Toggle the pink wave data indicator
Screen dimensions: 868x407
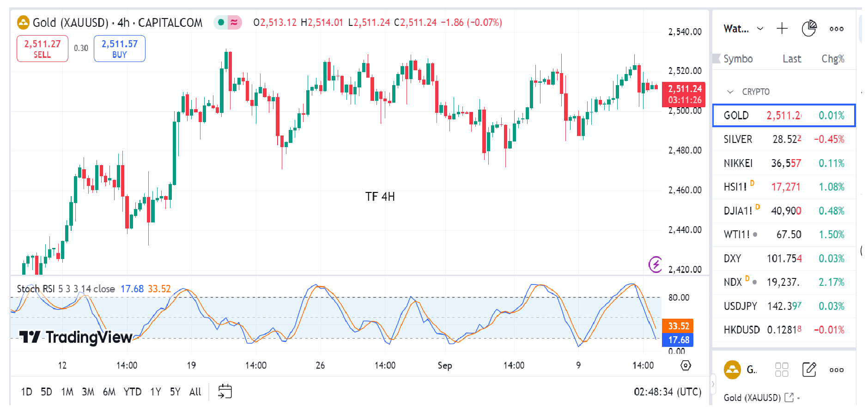(x=234, y=22)
